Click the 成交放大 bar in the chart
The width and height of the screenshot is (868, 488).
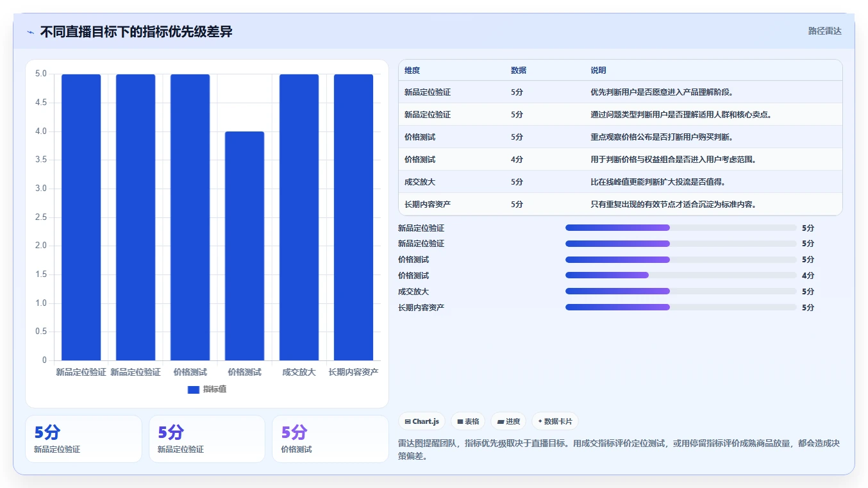point(299,217)
